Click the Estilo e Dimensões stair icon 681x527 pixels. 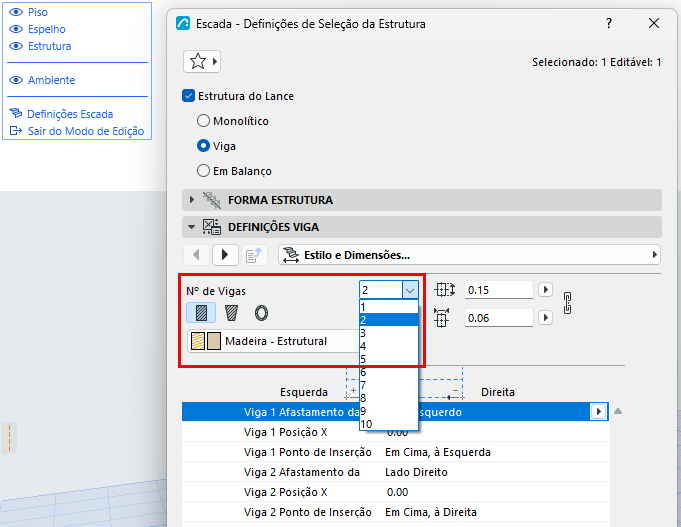(x=291, y=255)
